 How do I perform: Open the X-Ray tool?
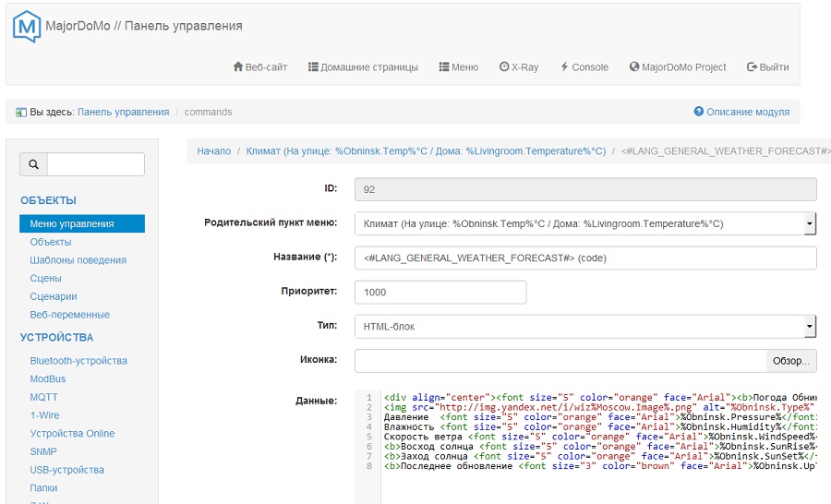pyautogui.click(x=519, y=67)
